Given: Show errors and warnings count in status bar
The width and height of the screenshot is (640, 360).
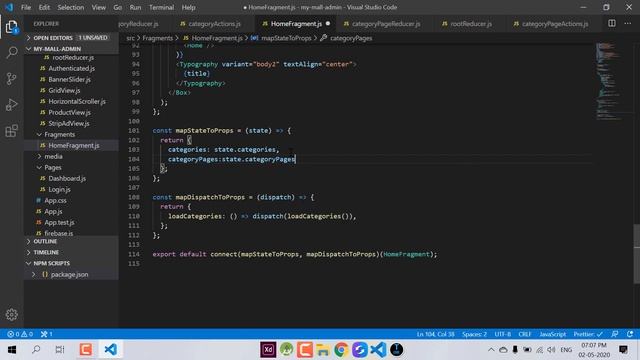Looking at the screenshot, I should pos(20,334).
